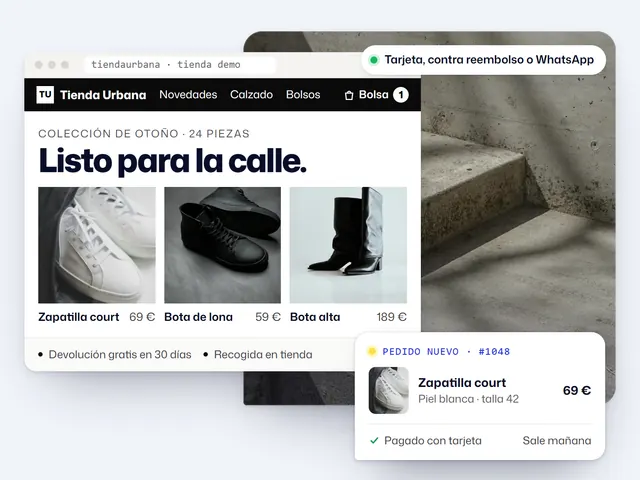Open the order card sneaker thumbnail
The image size is (640, 480).
pyautogui.click(x=389, y=390)
